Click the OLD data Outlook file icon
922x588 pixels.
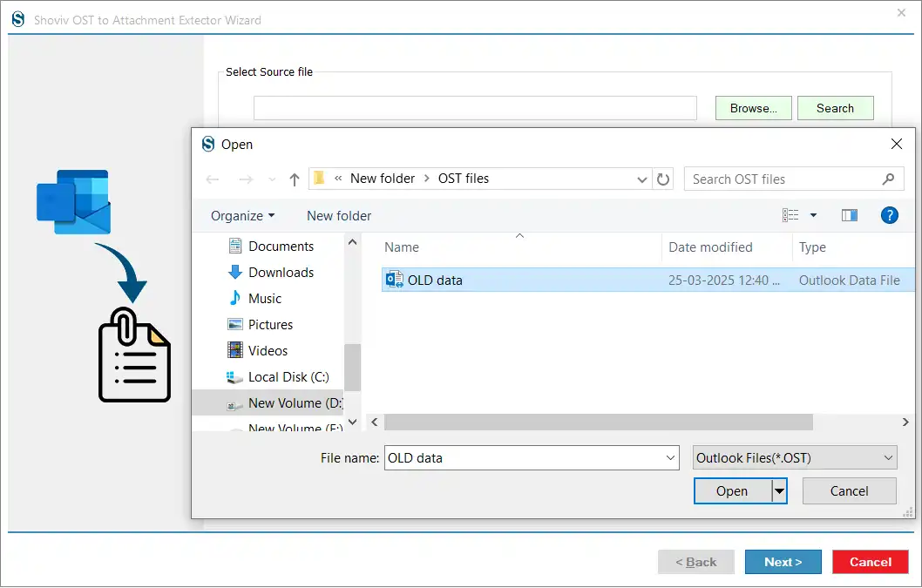pos(395,280)
